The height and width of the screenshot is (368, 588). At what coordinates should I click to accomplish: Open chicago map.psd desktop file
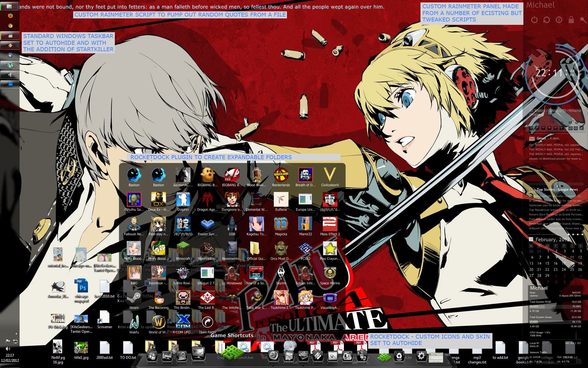pos(81,291)
